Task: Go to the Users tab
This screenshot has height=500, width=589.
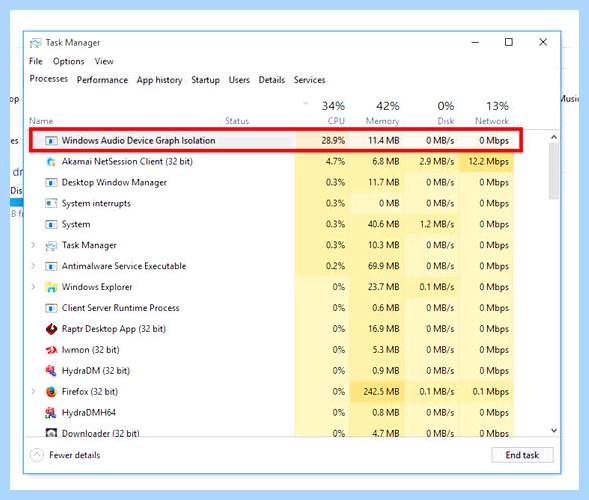Action: tap(239, 80)
